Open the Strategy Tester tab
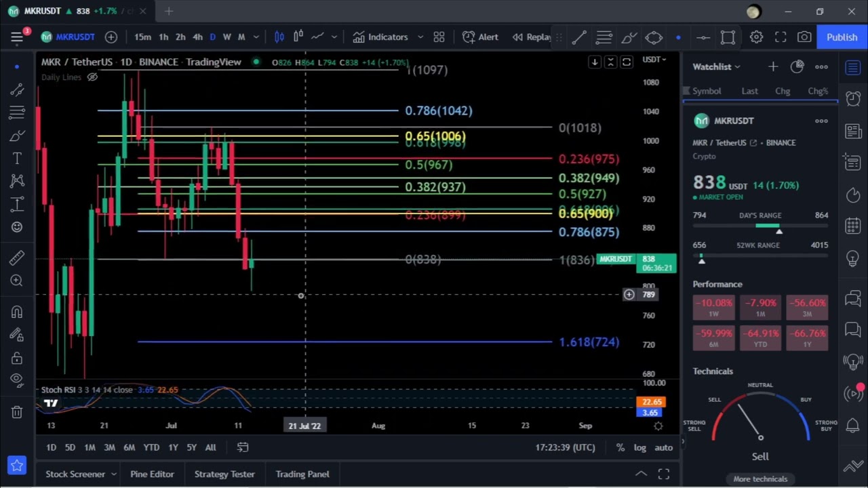Screen dimensions: 868x488 click(x=224, y=474)
